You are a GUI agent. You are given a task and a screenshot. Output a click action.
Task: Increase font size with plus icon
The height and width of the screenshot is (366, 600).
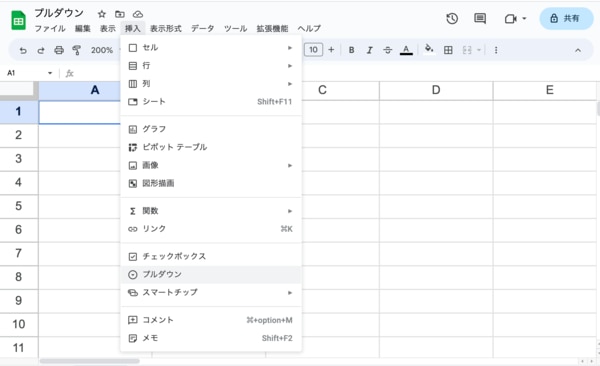[x=331, y=50]
